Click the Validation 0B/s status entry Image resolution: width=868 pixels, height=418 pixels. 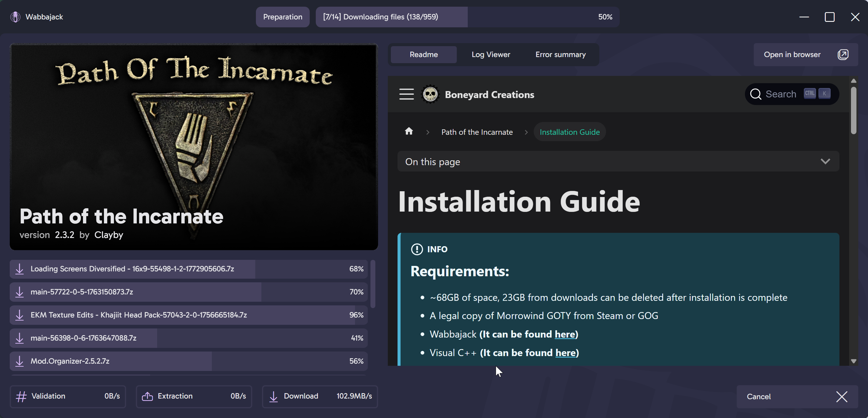click(68, 396)
